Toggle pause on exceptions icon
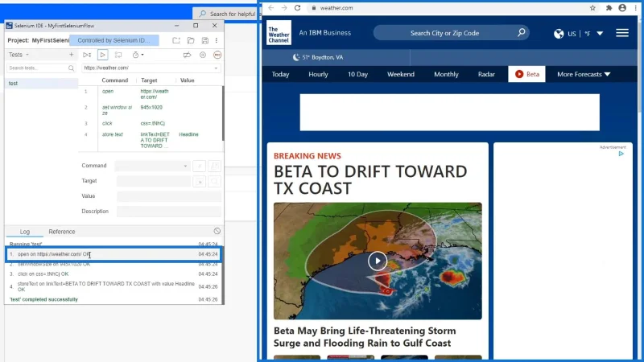This screenshot has width=644, height=362. click(x=203, y=55)
